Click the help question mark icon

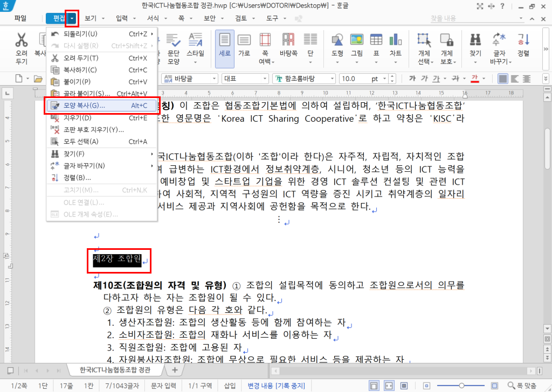point(502,6)
